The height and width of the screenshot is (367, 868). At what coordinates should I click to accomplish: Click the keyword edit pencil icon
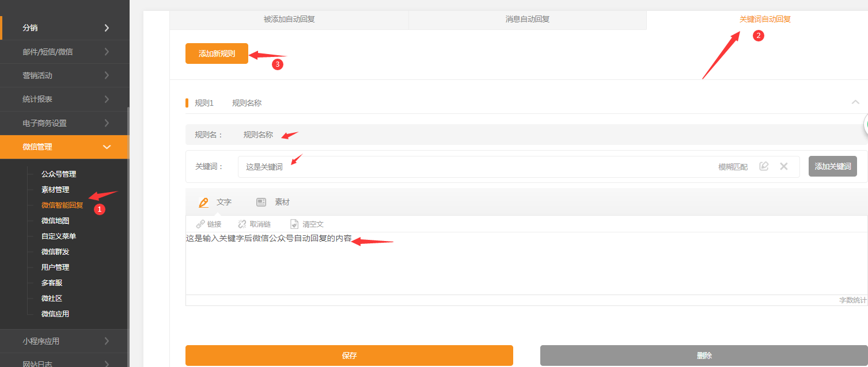pyautogui.click(x=764, y=166)
